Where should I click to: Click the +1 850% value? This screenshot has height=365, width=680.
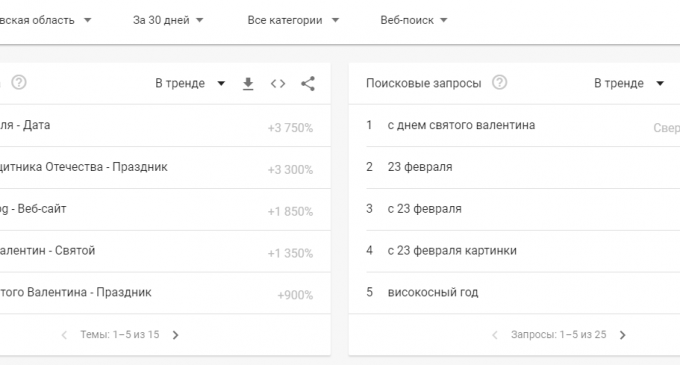(290, 212)
